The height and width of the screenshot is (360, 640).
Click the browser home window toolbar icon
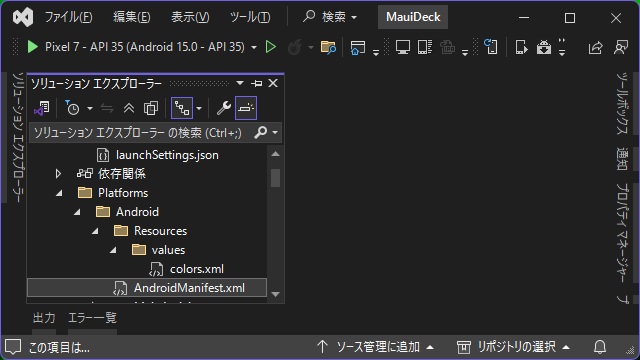tap(358, 47)
